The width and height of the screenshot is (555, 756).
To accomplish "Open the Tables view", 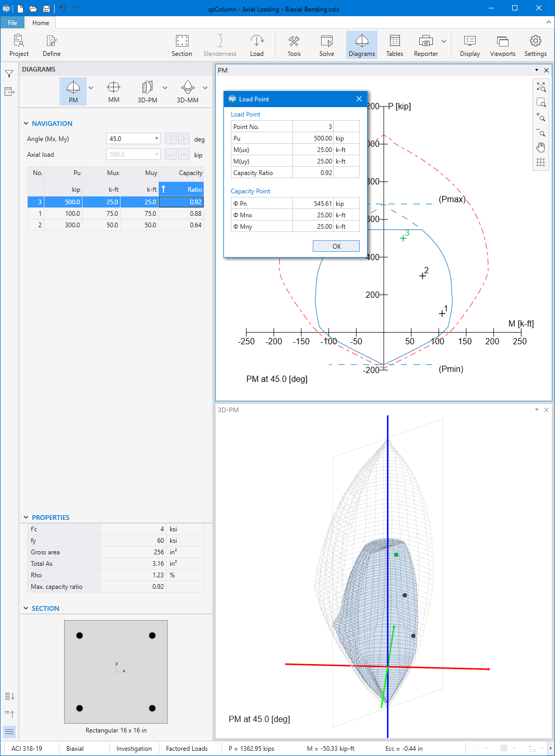I will [x=394, y=45].
